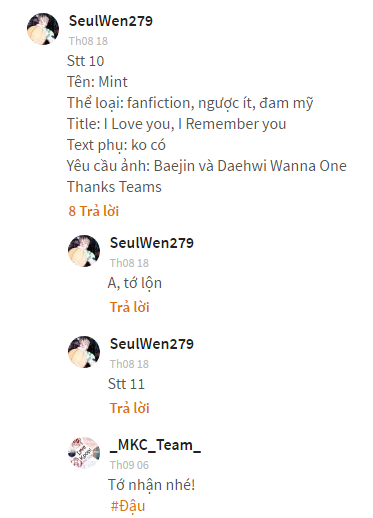Collapse the '8 Trả lời' replies thread
This screenshot has height=518, width=373.
(x=94, y=211)
